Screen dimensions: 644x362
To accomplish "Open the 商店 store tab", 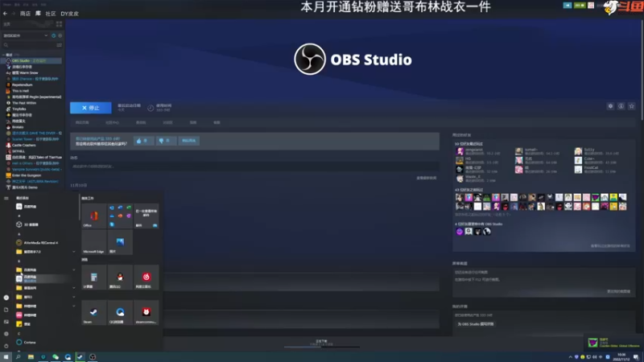I will pyautogui.click(x=25, y=14).
